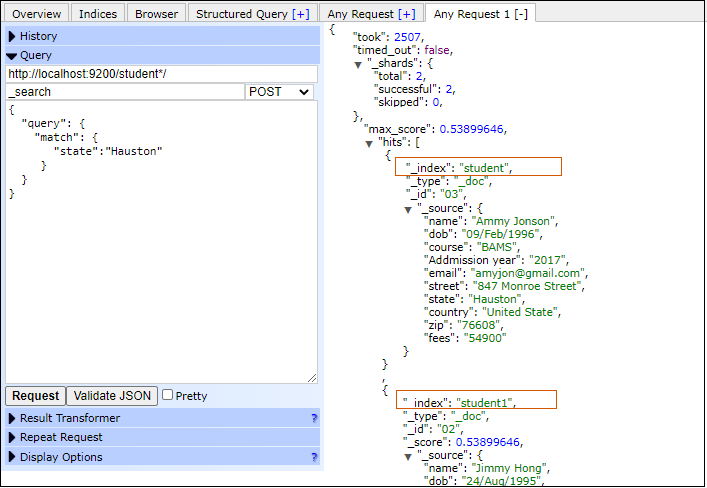
Task: Expand the Result Transformer section
Action: click(x=162, y=418)
